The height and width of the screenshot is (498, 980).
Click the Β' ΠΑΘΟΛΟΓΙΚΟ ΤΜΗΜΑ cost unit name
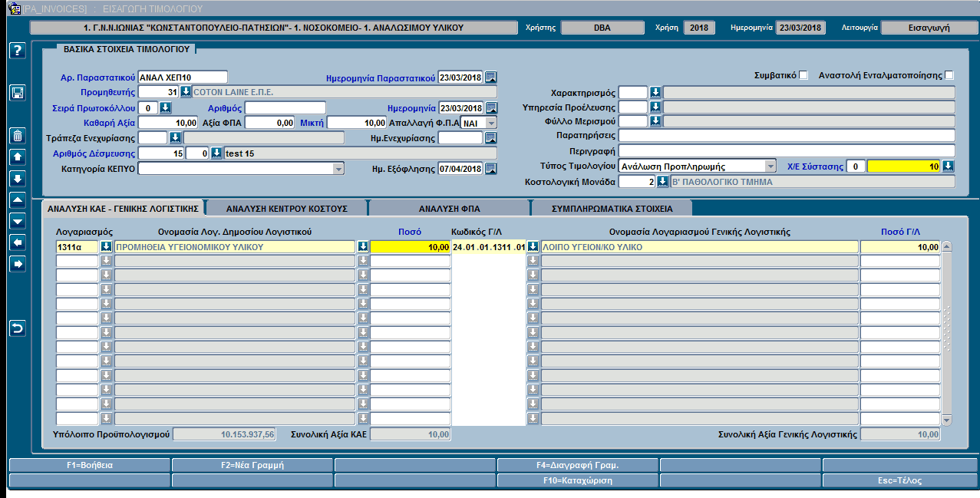813,182
